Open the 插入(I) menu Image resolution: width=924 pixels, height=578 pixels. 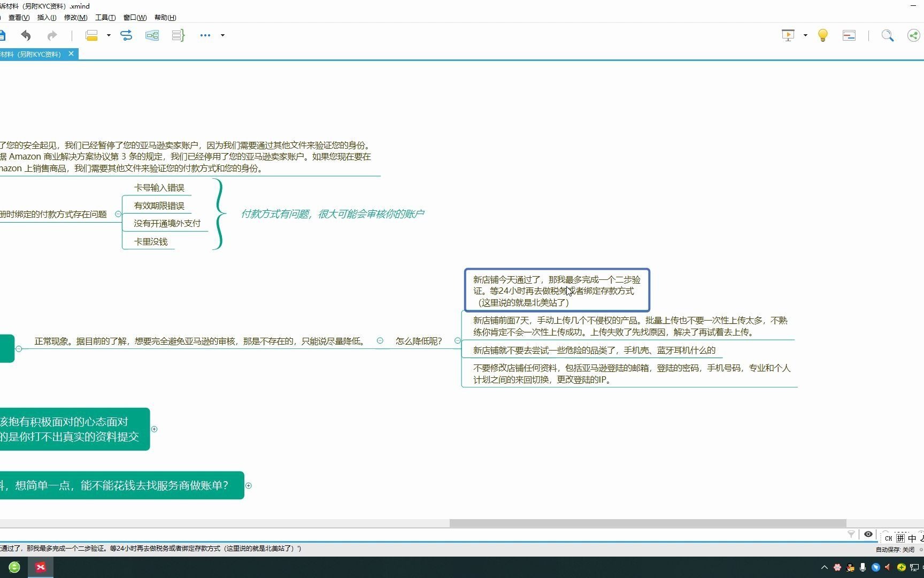(x=47, y=18)
